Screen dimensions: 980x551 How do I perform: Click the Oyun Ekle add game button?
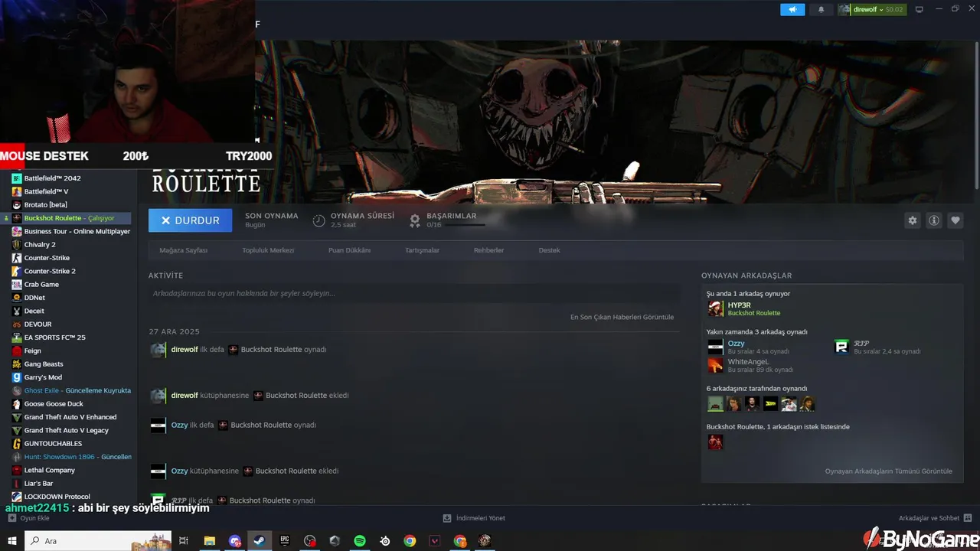(x=29, y=518)
